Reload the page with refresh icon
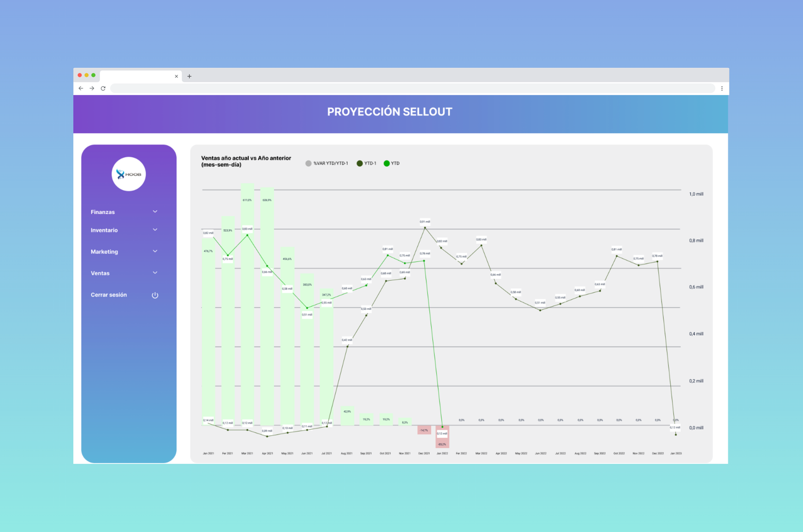Viewport: 803px width, 532px height. point(103,88)
